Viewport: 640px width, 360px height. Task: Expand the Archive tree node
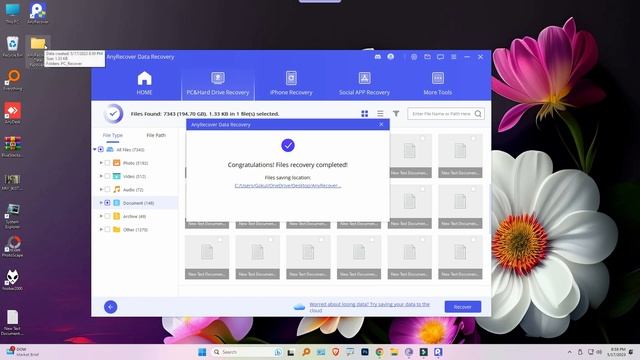tap(101, 216)
